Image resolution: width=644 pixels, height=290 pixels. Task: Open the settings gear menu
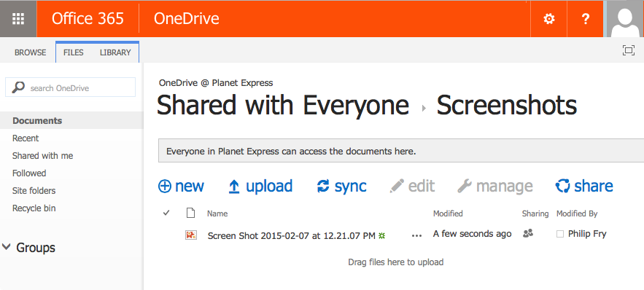click(x=548, y=19)
